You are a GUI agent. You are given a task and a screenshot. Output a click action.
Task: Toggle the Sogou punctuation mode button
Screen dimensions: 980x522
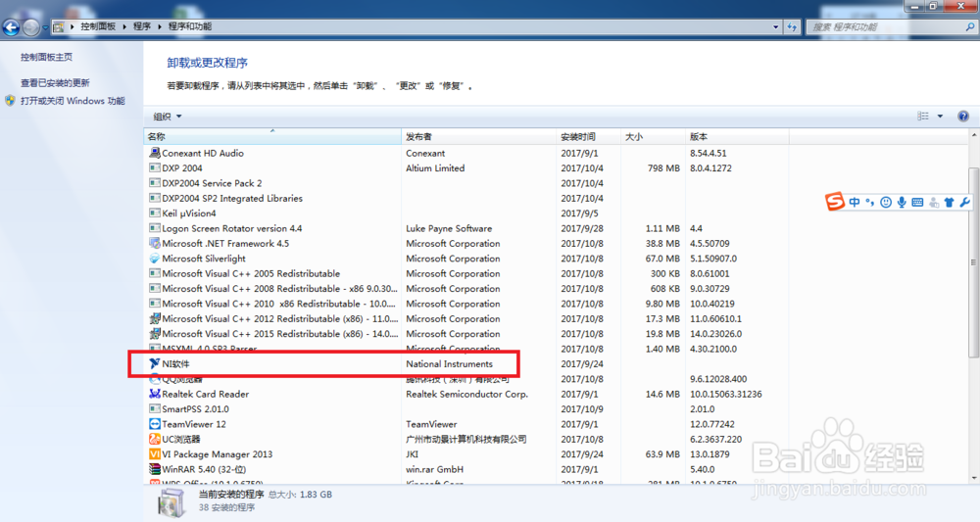pos(870,202)
